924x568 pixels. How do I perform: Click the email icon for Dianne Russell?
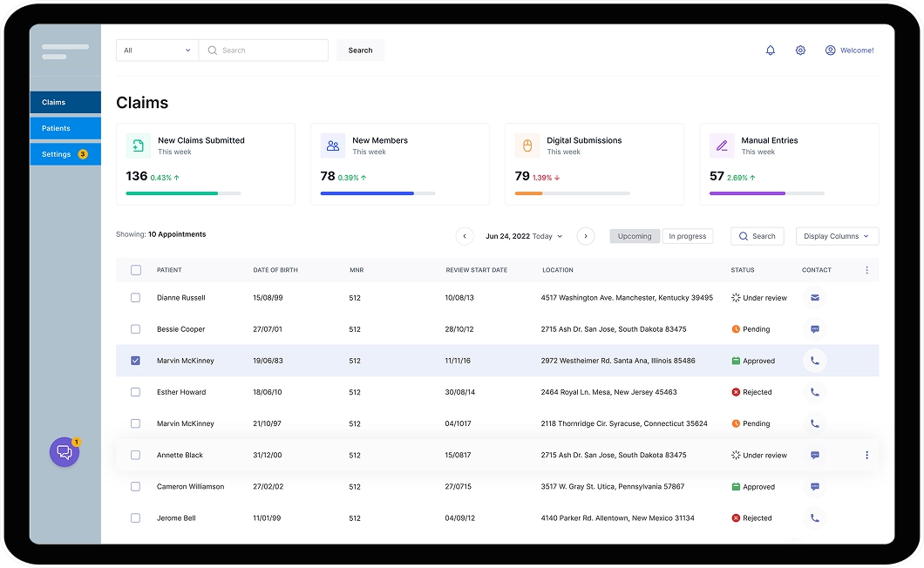pos(815,298)
